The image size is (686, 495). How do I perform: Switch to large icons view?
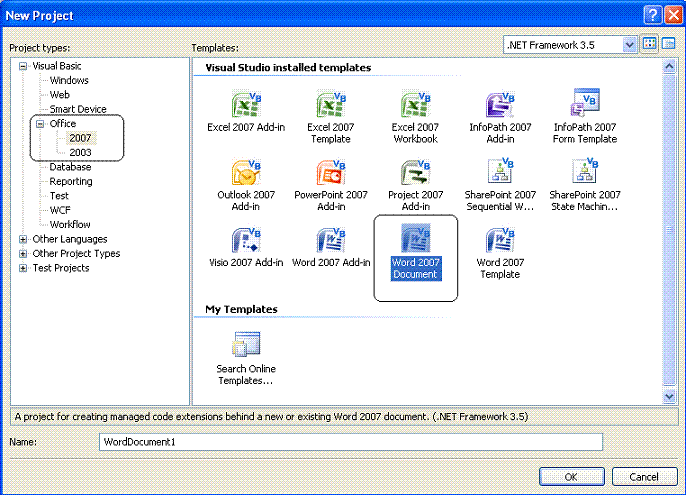(650, 44)
